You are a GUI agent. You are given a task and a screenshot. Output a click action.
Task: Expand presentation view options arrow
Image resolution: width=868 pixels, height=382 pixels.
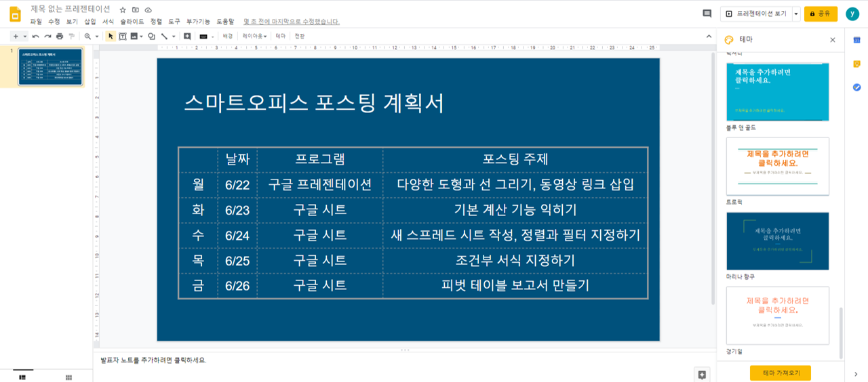click(x=796, y=14)
